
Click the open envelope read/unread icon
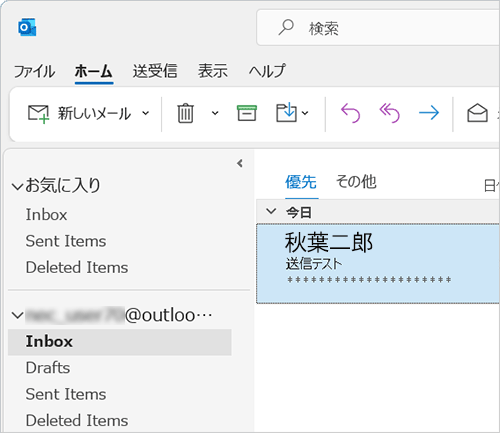[x=477, y=113]
